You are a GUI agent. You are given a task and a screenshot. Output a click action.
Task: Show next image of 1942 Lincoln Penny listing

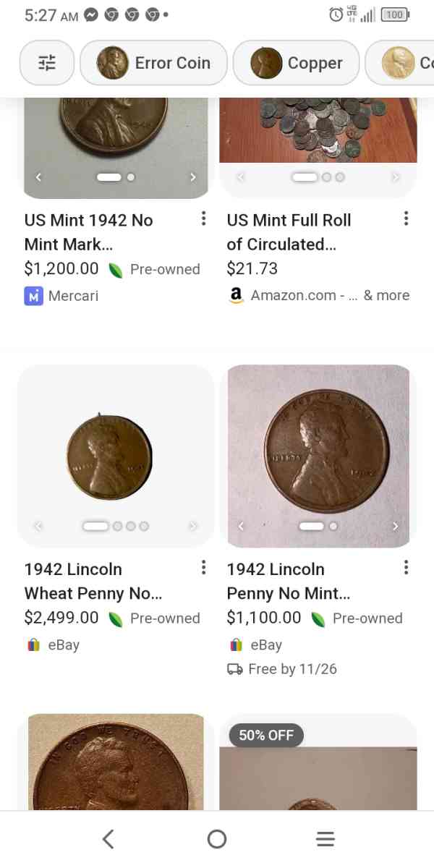(x=396, y=526)
